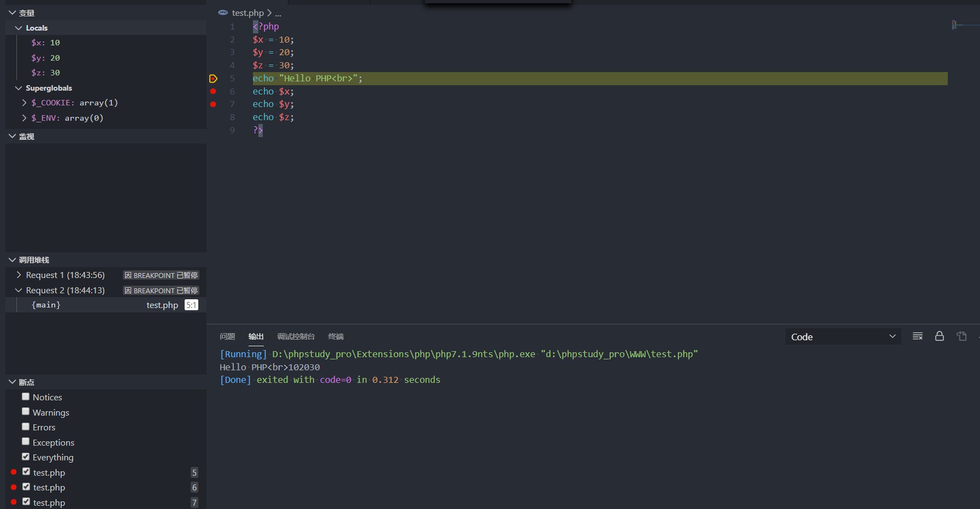
Task: Collapse Request 2 in the call stack
Action: [19, 290]
